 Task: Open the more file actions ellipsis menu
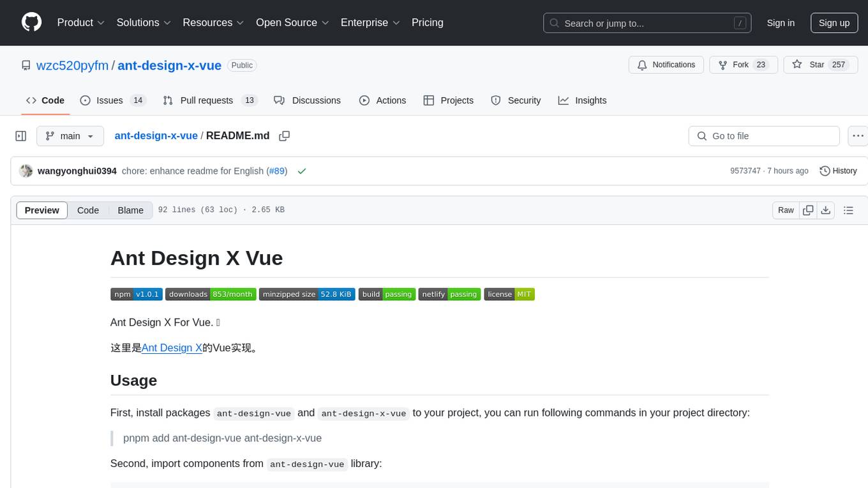coord(858,136)
